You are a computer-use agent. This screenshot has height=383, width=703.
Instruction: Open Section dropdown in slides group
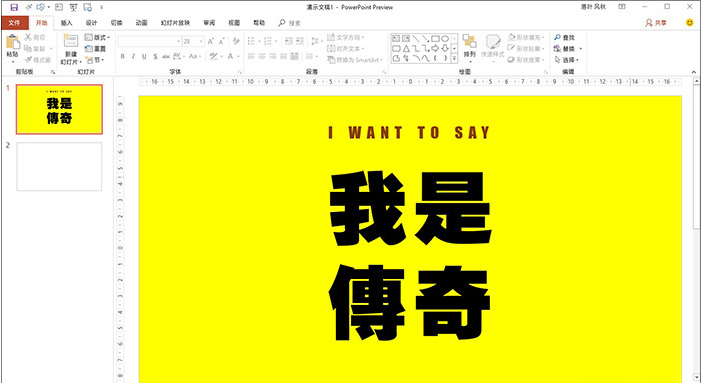[x=95, y=60]
